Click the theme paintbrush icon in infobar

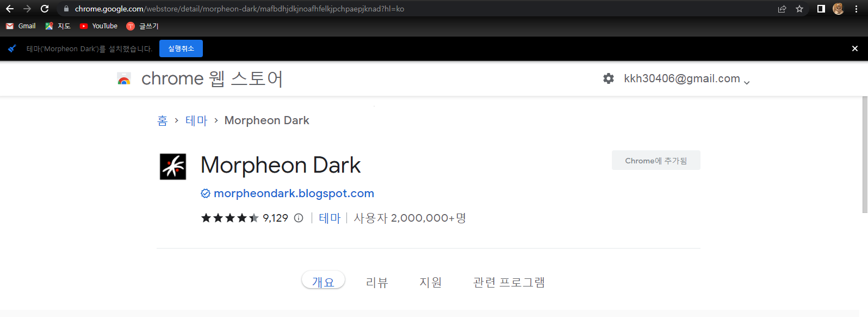point(12,48)
